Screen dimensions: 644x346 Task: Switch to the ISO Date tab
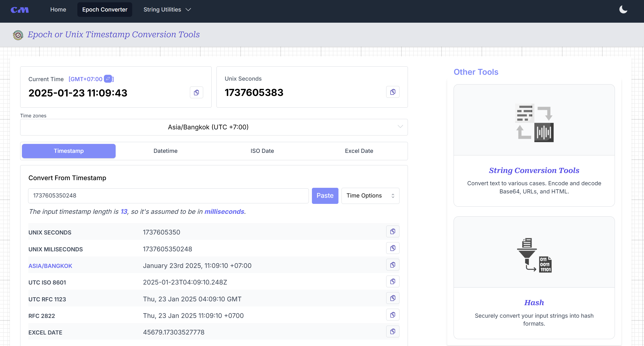[262, 151]
